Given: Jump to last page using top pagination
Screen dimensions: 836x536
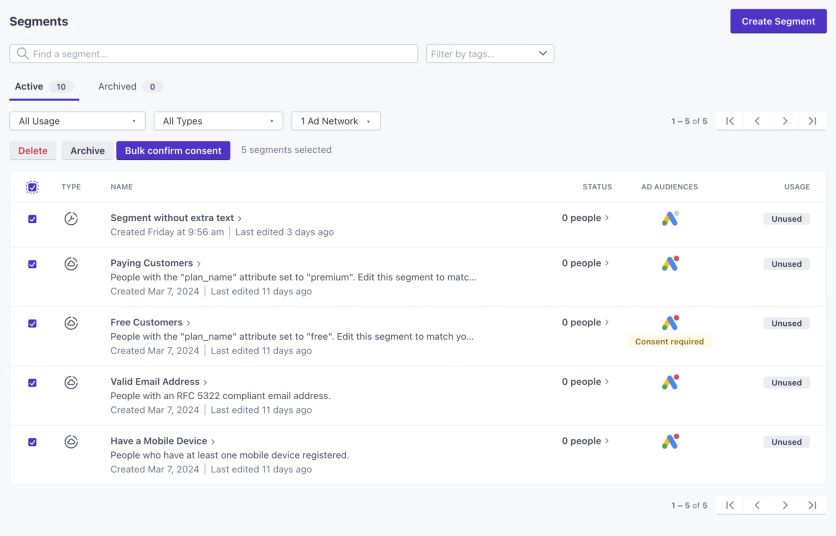Looking at the screenshot, I should pyautogui.click(x=812, y=121).
